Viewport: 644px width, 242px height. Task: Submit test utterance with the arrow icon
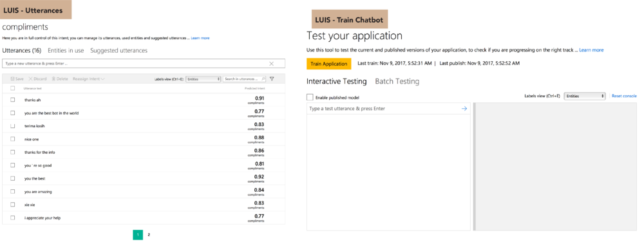464,109
